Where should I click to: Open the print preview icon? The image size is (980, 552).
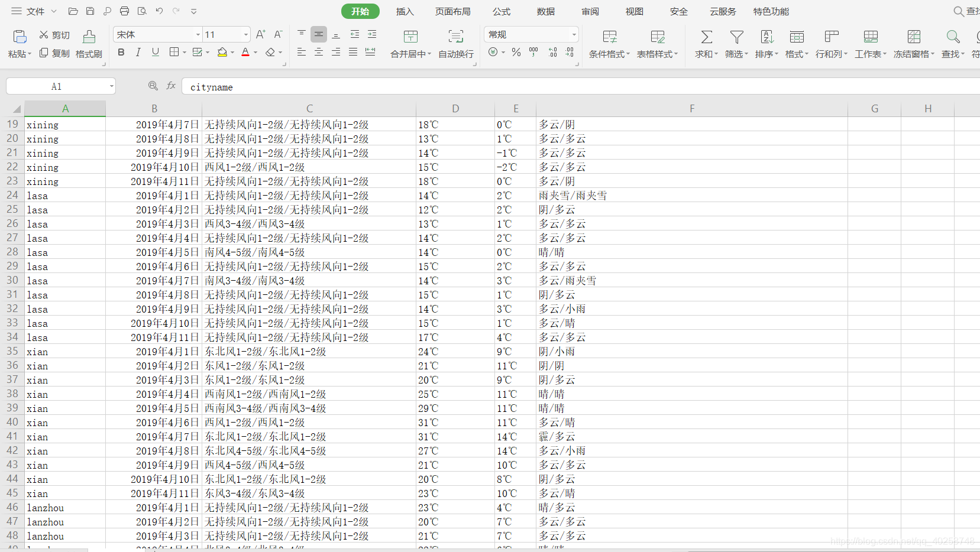click(x=142, y=11)
